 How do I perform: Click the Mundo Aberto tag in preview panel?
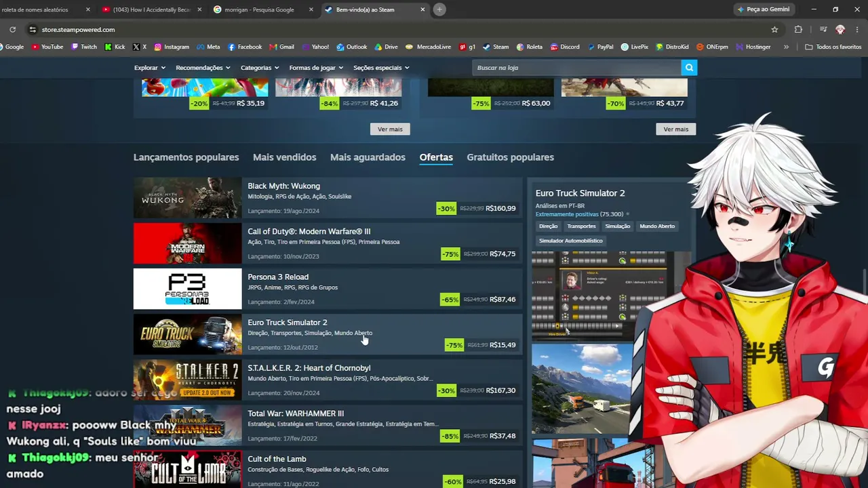tap(657, 226)
